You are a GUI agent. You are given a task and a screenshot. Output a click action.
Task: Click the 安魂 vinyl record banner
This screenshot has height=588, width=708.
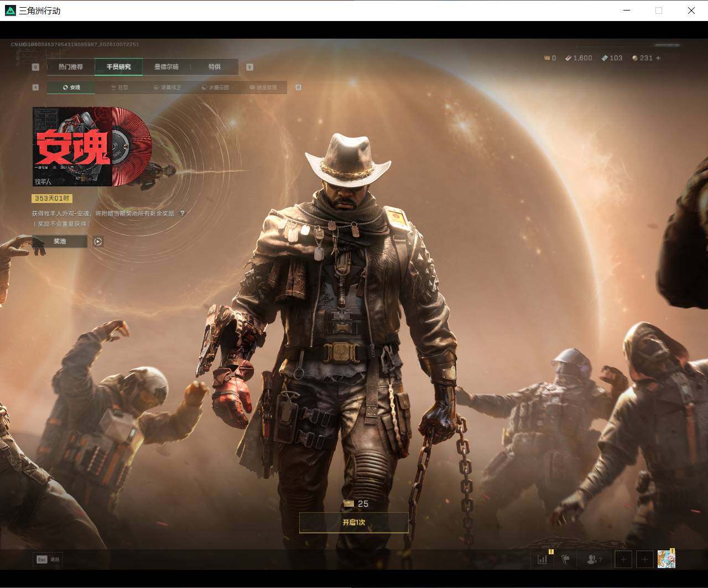[x=92, y=147]
